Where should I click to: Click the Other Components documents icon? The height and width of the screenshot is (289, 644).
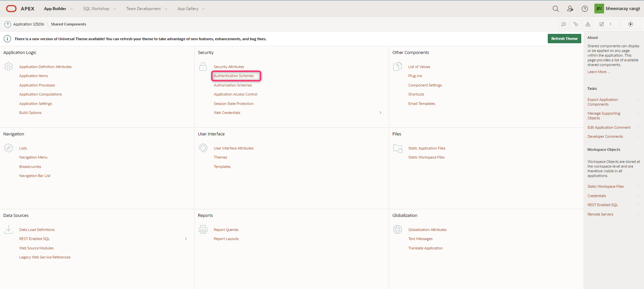coord(397,66)
